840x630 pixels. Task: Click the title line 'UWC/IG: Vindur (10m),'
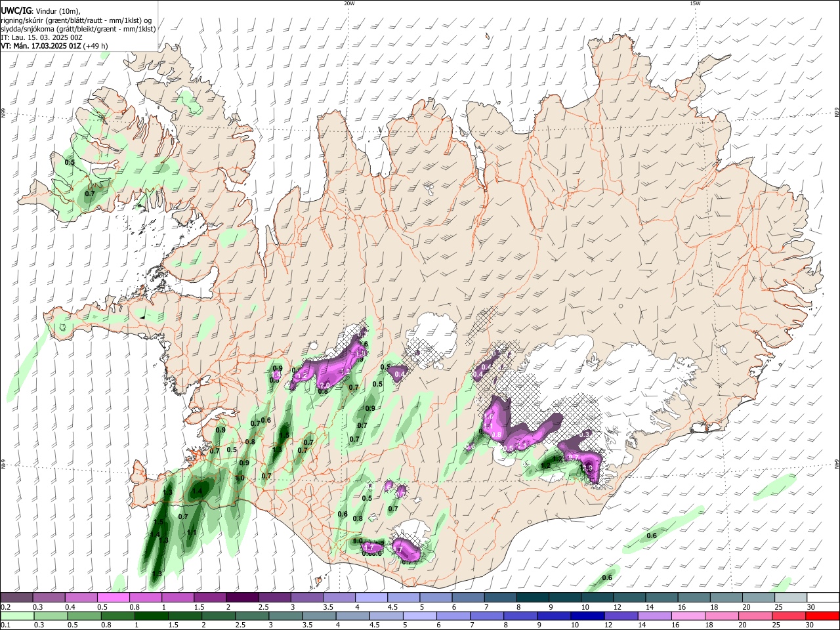coord(40,11)
